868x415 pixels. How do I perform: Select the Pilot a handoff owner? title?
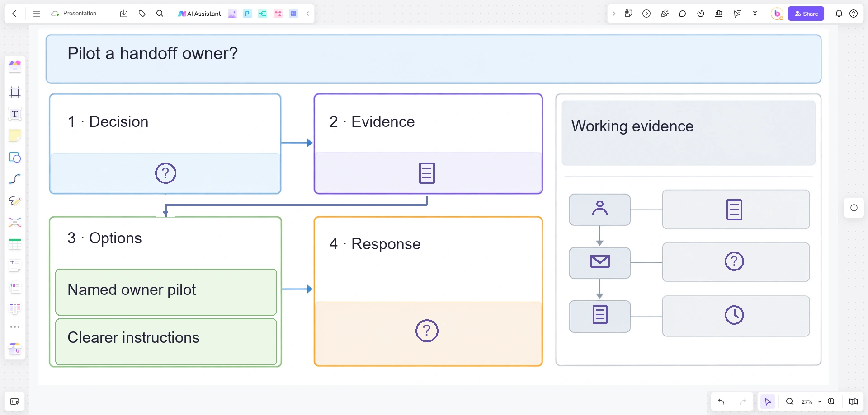point(152,53)
